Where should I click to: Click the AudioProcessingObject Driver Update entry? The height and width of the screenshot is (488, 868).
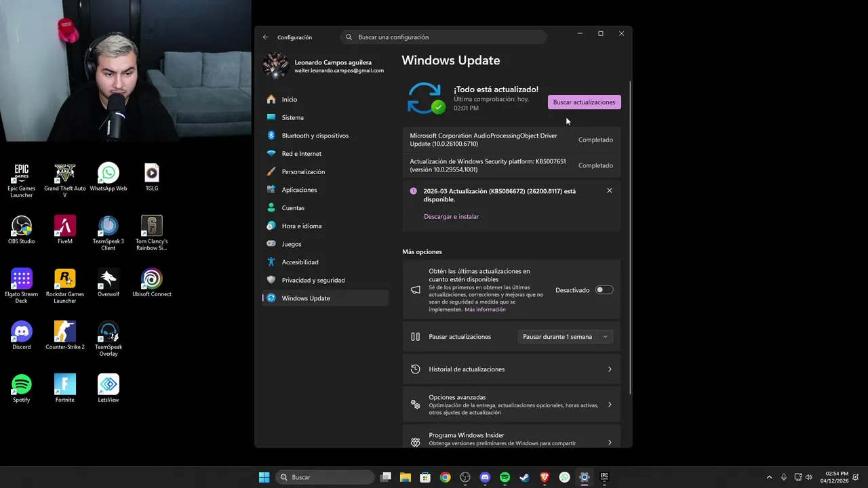pyautogui.click(x=511, y=140)
